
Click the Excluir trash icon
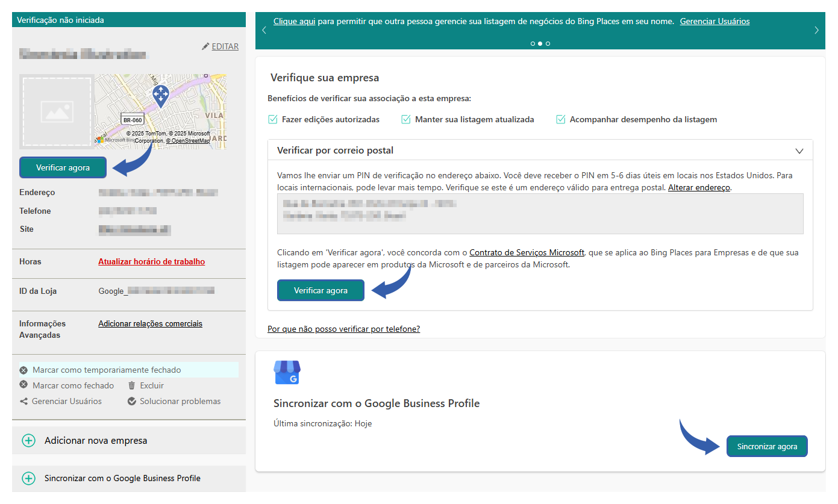click(x=132, y=385)
